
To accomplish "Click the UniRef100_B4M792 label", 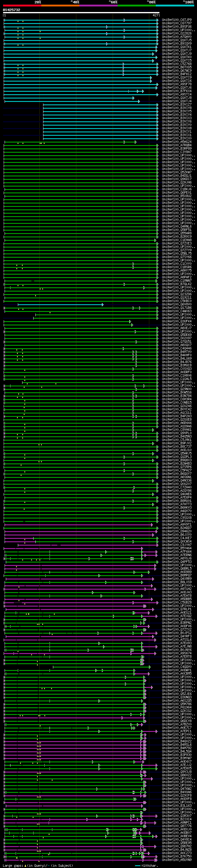I will [x=176, y=748].
